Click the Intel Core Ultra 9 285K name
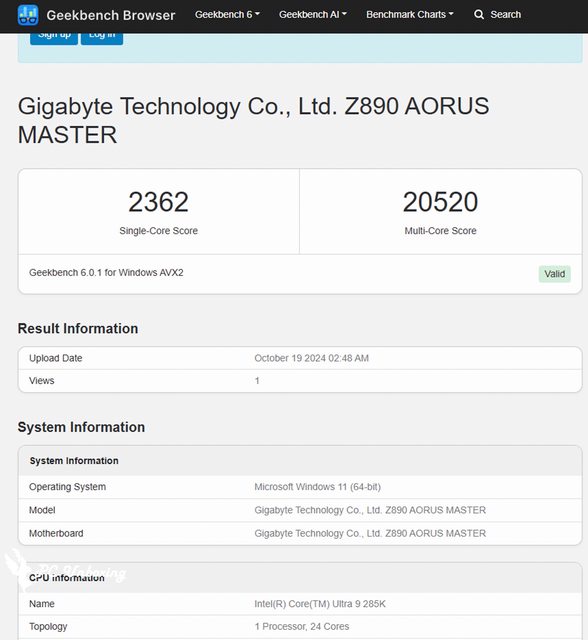Viewport: 588px width, 640px height. [320, 604]
